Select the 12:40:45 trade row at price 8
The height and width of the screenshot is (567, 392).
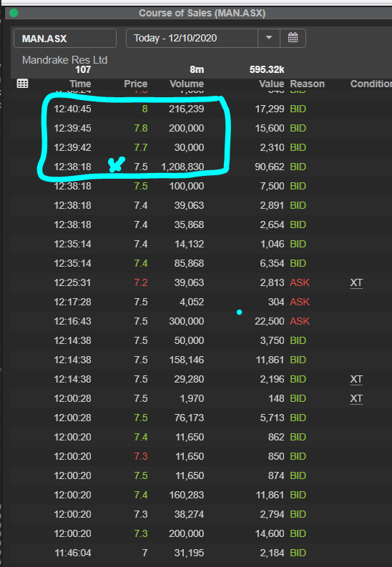pyautogui.click(x=202, y=109)
